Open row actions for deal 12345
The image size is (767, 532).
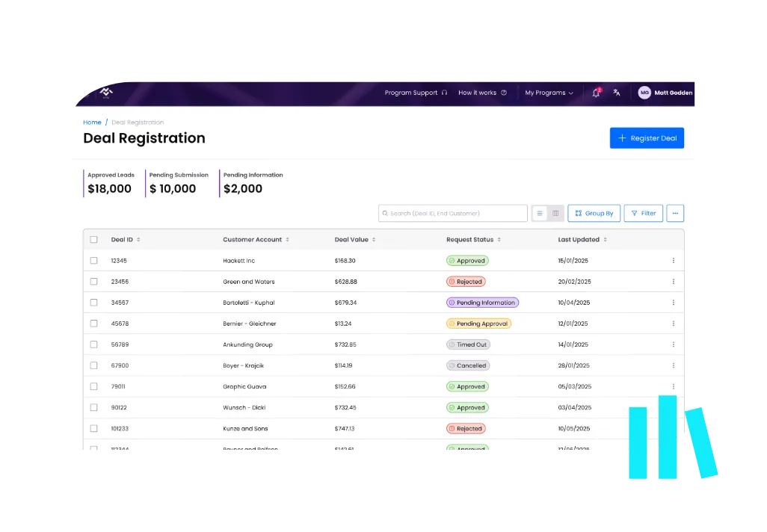coord(673,260)
